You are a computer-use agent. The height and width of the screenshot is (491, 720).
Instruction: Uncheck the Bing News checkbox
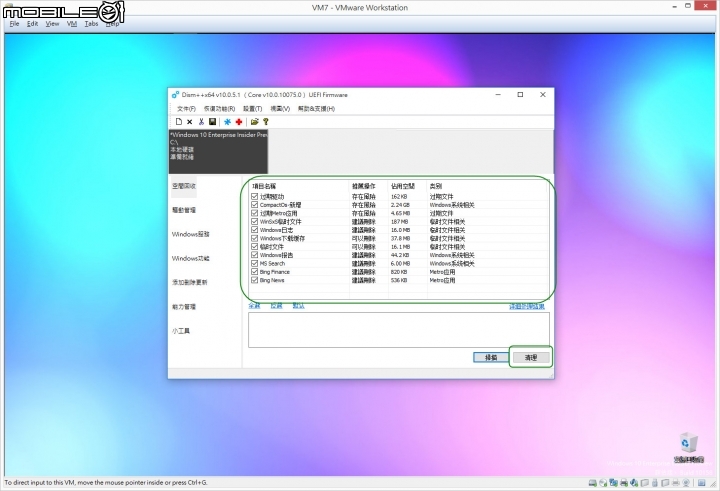point(254,280)
